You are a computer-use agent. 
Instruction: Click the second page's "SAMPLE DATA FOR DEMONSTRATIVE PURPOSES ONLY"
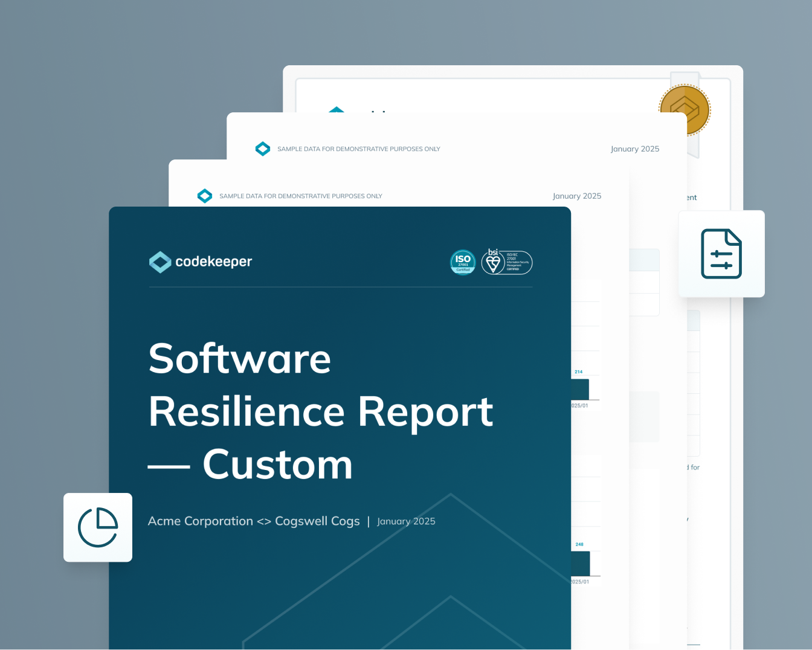click(301, 196)
